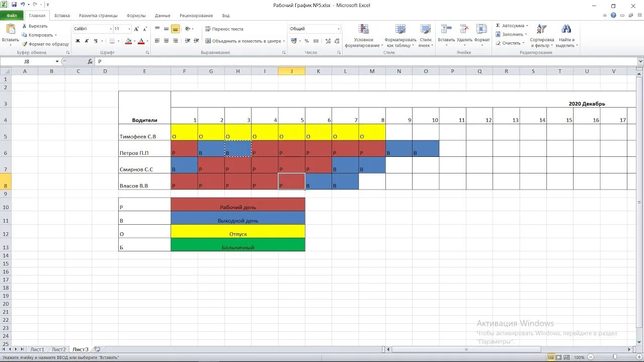This screenshot has width=644, height=362.
Task: Apply the Fill Color bucket swatch
Action: (x=128, y=41)
